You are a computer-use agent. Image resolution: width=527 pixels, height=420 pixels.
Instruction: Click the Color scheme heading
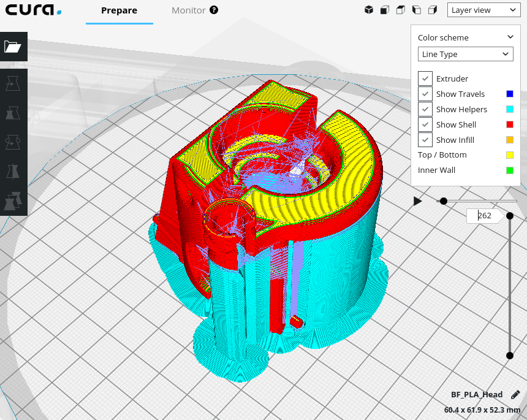pyautogui.click(x=443, y=37)
